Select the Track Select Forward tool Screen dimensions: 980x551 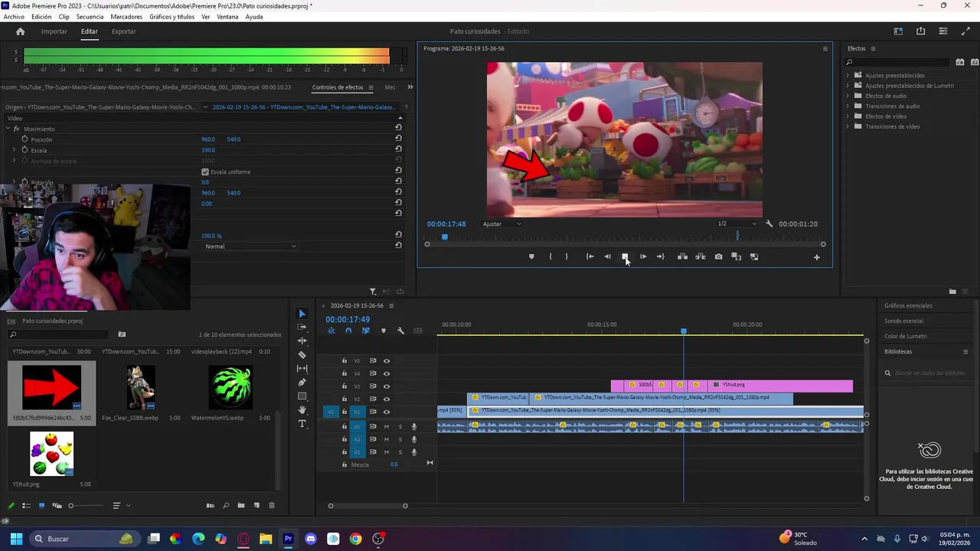302,328
